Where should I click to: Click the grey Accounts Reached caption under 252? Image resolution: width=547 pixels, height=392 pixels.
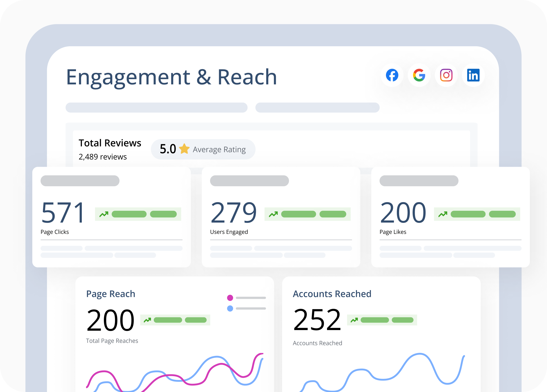coord(317,343)
